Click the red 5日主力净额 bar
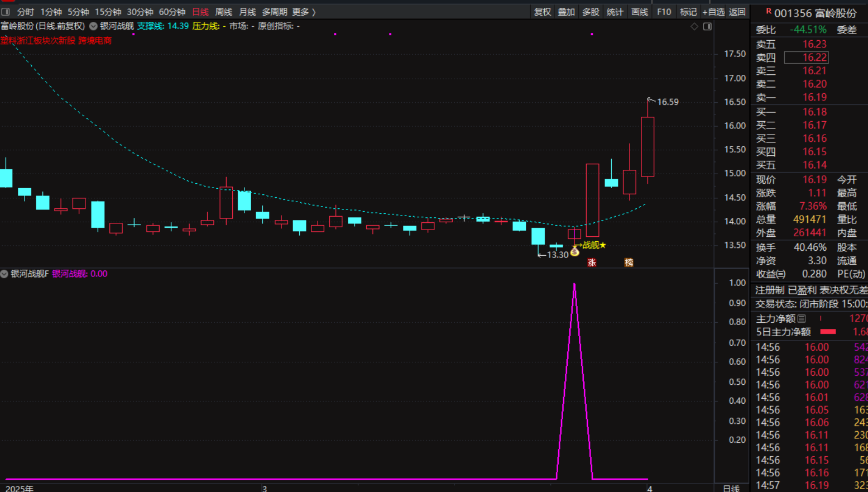868x492 pixels. tap(828, 332)
